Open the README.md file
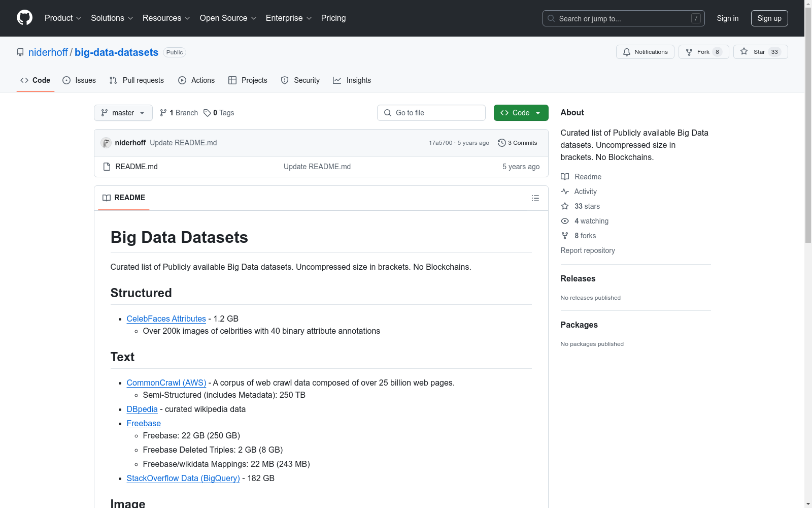Image resolution: width=812 pixels, height=508 pixels. 137,167
